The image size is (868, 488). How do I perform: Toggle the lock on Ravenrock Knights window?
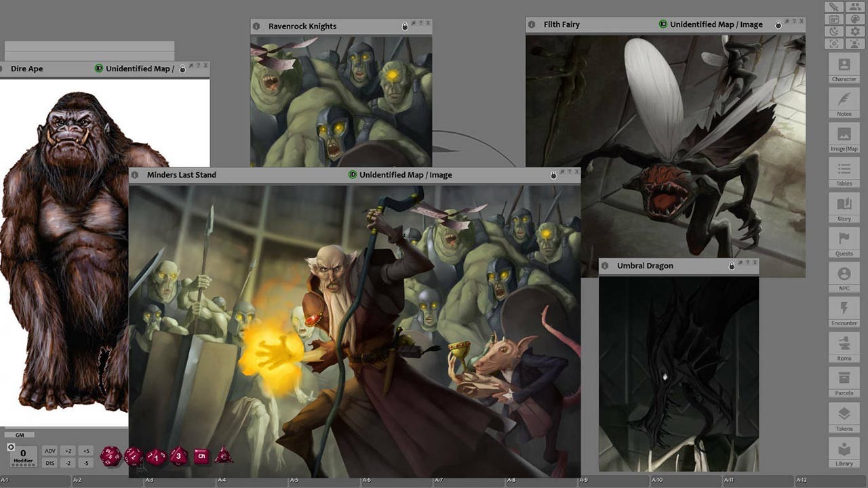(405, 26)
